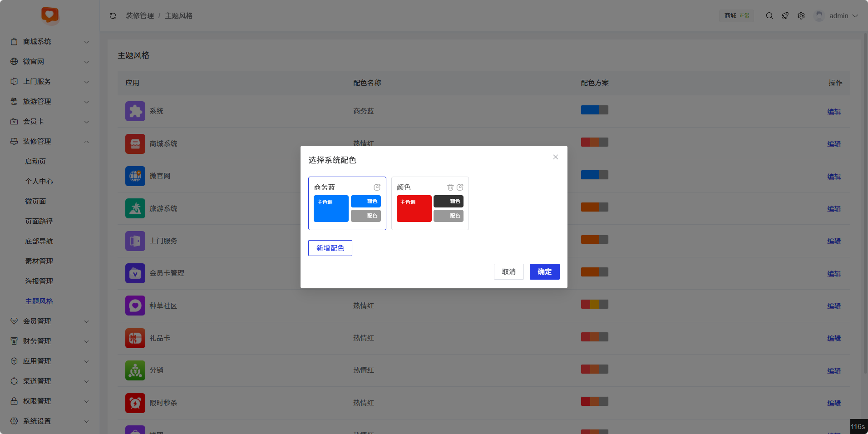The image size is (868, 434).
Task: Click the search icon in top bar
Action: [x=769, y=16]
